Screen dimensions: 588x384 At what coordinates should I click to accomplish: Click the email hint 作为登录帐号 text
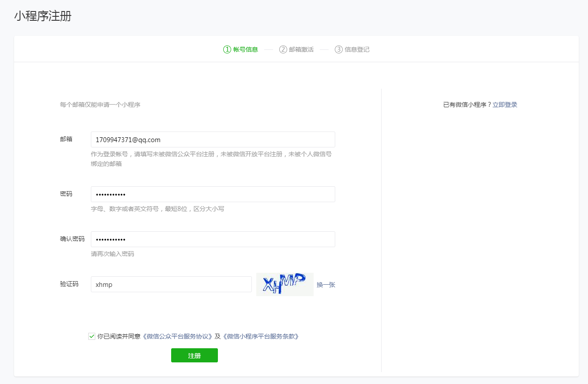[x=211, y=159]
